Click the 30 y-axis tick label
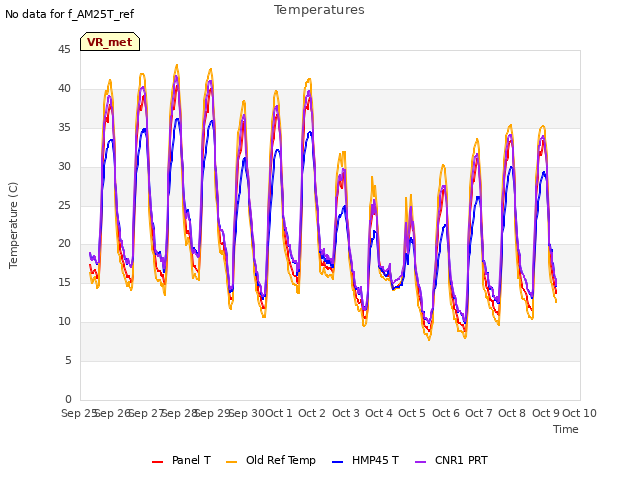The height and width of the screenshot is (480, 640). pyautogui.click(x=64, y=166)
